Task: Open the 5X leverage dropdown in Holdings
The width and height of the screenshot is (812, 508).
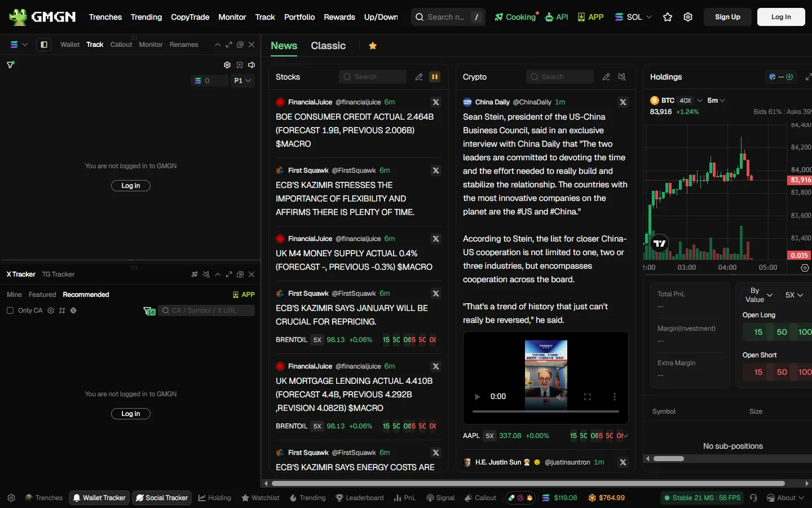Action: (794, 295)
